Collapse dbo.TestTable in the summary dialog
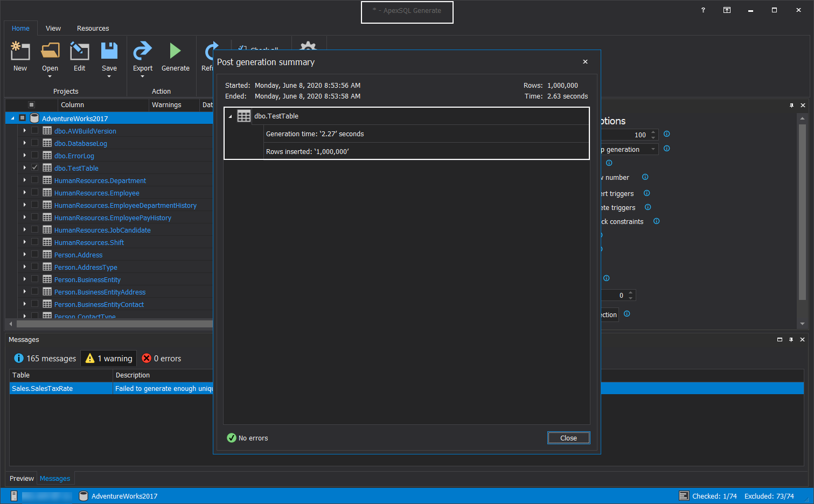Viewport: 814px width, 504px height. click(231, 116)
